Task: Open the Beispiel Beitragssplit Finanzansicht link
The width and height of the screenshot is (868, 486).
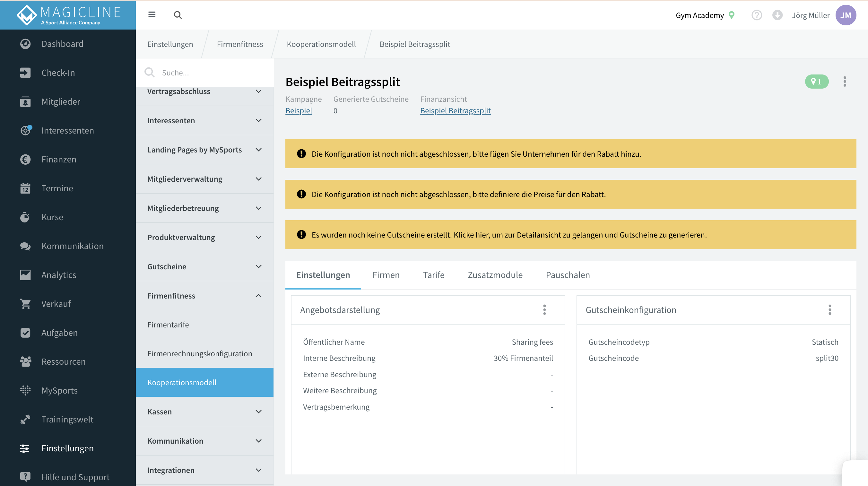Action: 455,110
